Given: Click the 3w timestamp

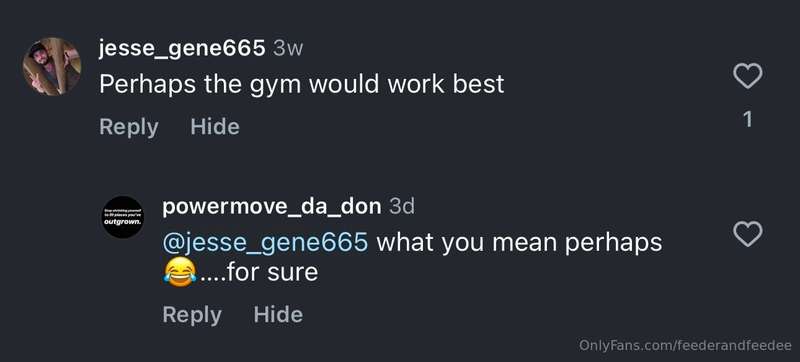Looking at the screenshot, I should 288,49.
